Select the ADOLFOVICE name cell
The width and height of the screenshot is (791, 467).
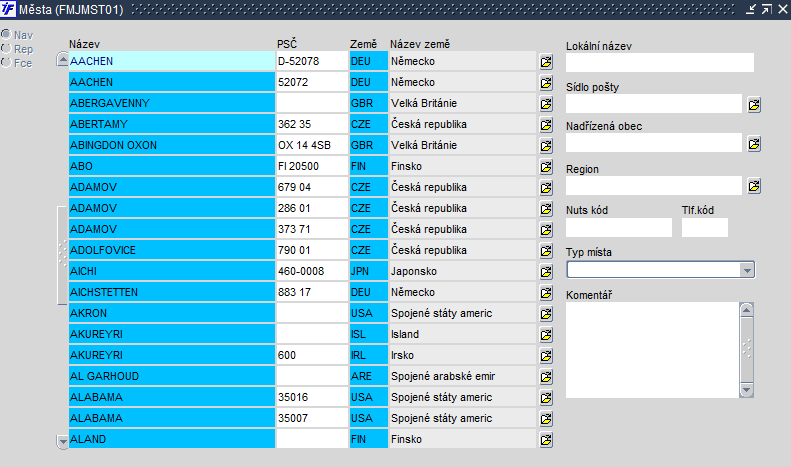172,250
